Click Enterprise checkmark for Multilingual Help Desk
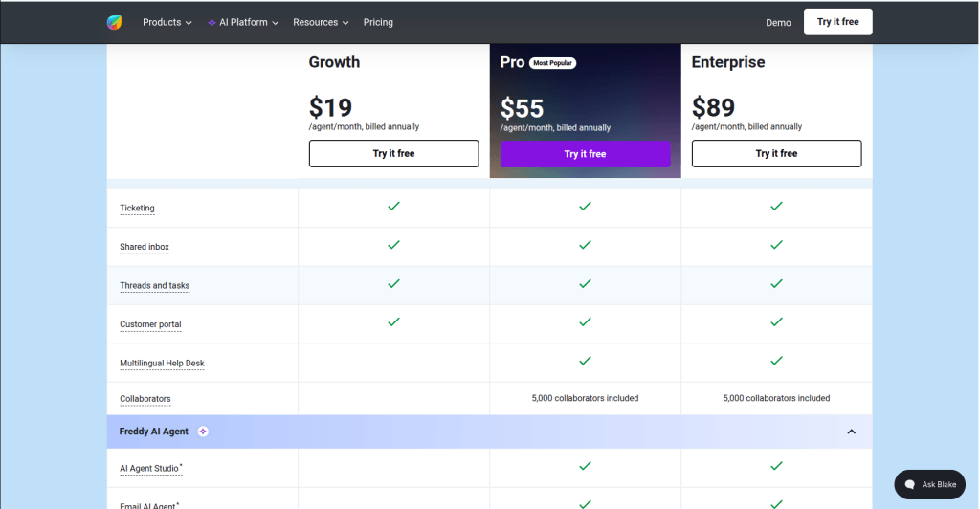This screenshot has height=509, width=980. (776, 361)
